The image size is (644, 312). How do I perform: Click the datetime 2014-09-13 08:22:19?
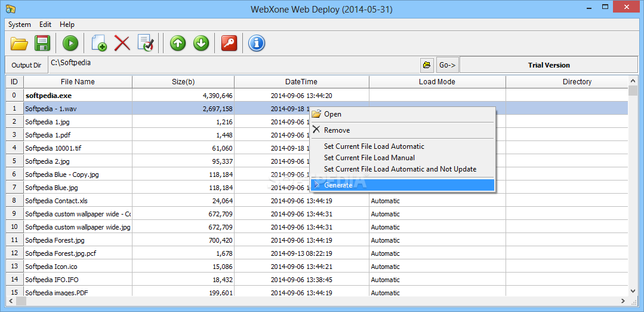tap(301, 253)
